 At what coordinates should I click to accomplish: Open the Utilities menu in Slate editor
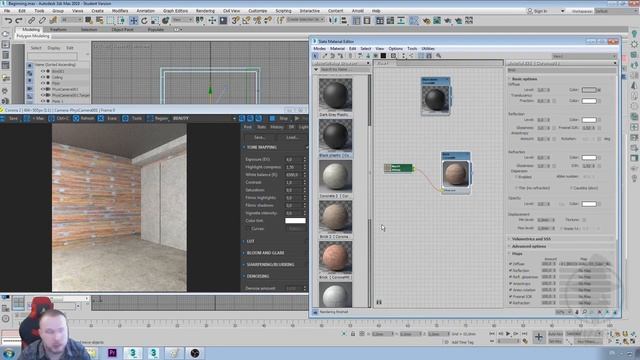coord(428,49)
